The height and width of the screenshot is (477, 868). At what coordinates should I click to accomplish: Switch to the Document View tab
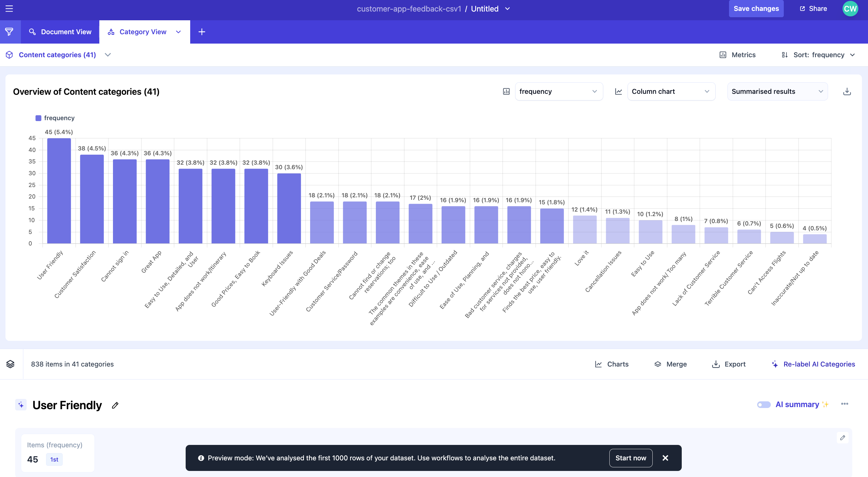(x=60, y=32)
